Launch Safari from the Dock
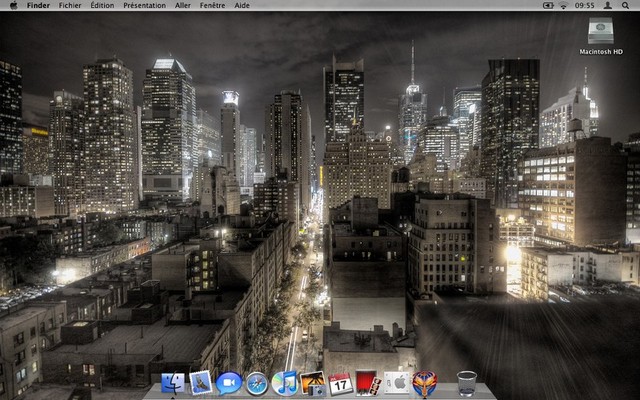The width and height of the screenshot is (640, 400). click(x=257, y=384)
